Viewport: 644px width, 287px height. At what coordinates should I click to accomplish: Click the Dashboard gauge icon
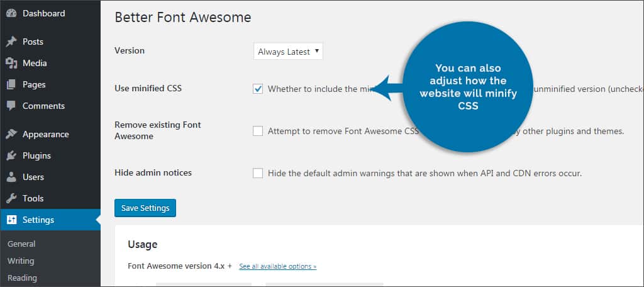(x=11, y=14)
